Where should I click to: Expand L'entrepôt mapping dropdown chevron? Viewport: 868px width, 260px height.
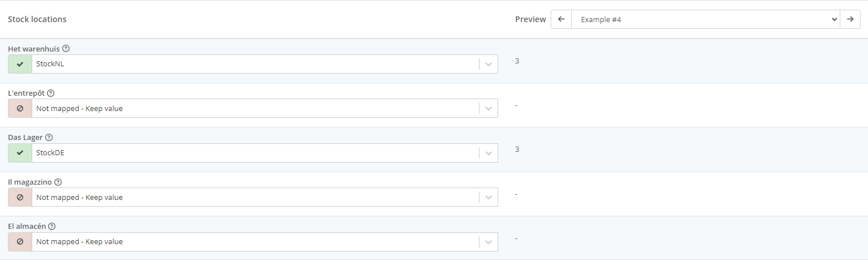[489, 109]
